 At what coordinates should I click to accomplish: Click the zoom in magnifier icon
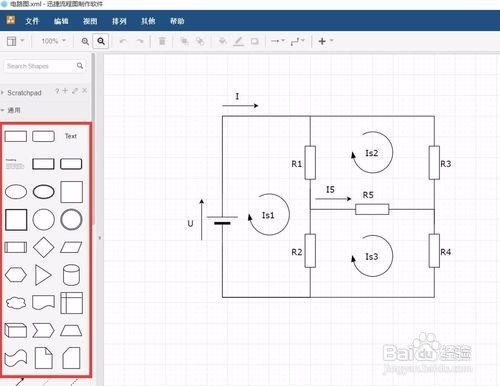pos(85,41)
